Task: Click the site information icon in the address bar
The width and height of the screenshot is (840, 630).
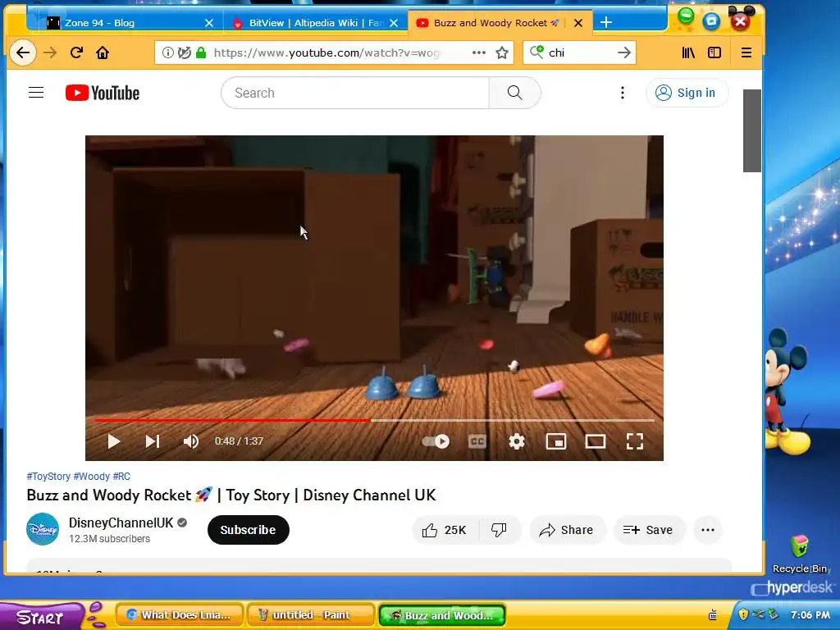Action: [167, 52]
